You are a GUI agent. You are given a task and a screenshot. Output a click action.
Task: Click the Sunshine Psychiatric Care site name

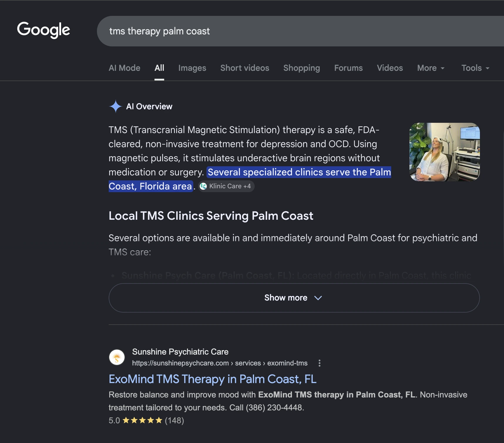180,352
